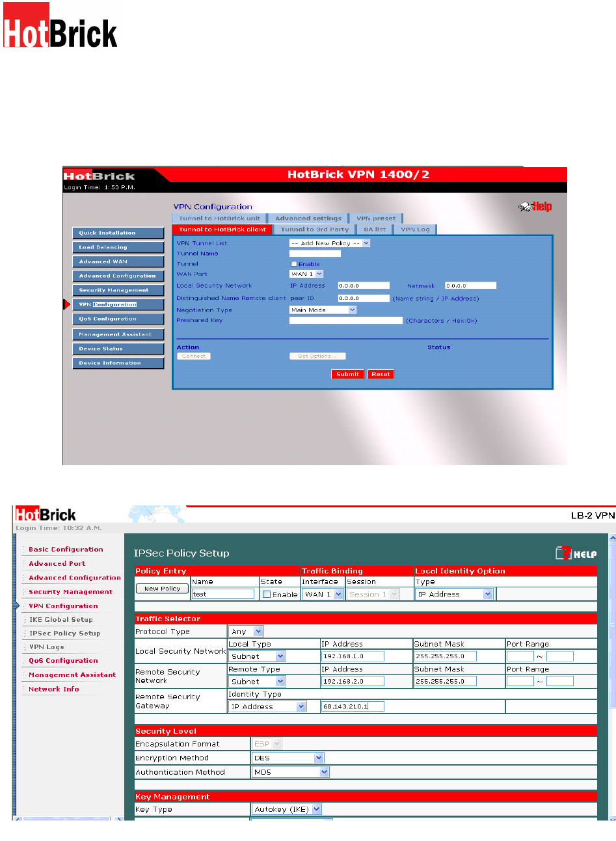Open the WAN Port dropdown

tap(306, 274)
